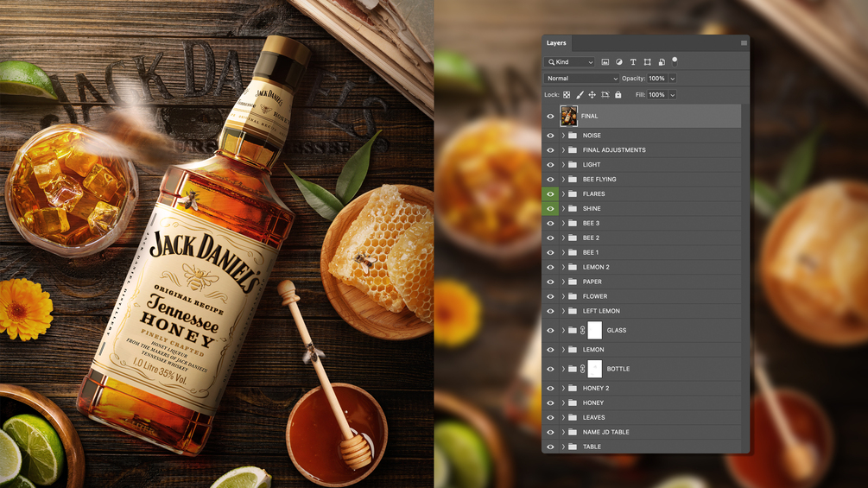868x488 pixels.
Task: Click the GLASS group folder icon
Action: click(573, 330)
